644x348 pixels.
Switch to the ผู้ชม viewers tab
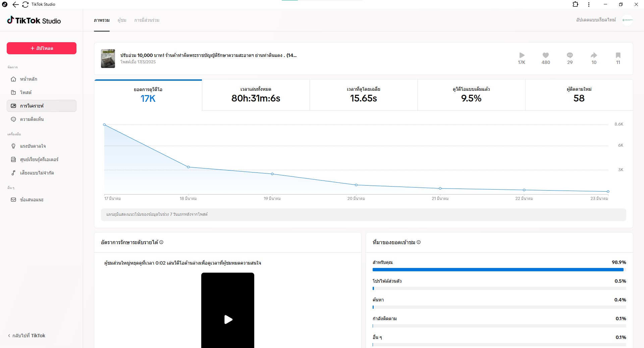(x=122, y=20)
